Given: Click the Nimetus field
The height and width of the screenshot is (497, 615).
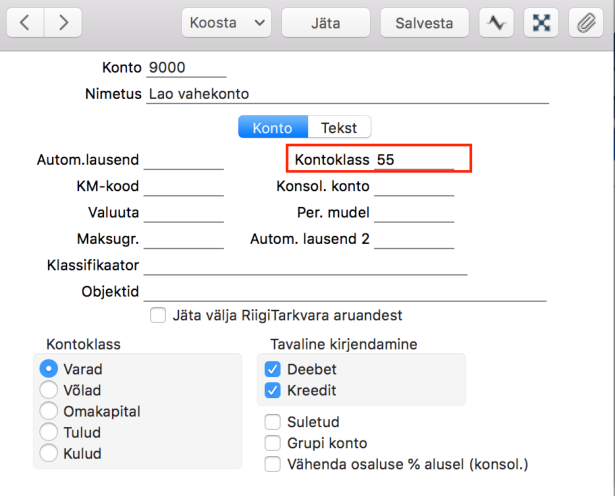Looking at the screenshot, I should 348,94.
